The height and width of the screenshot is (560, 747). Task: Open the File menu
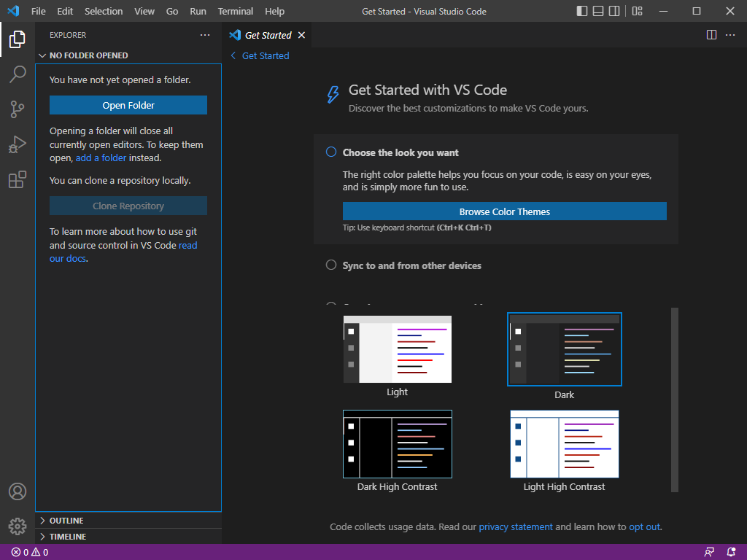[39, 11]
